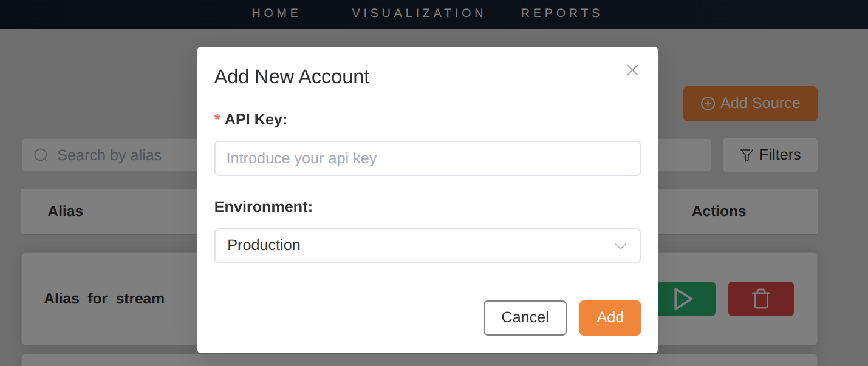Screen dimensions: 868x366
Task: Click the funnel icon for Filters
Action: [747, 155]
